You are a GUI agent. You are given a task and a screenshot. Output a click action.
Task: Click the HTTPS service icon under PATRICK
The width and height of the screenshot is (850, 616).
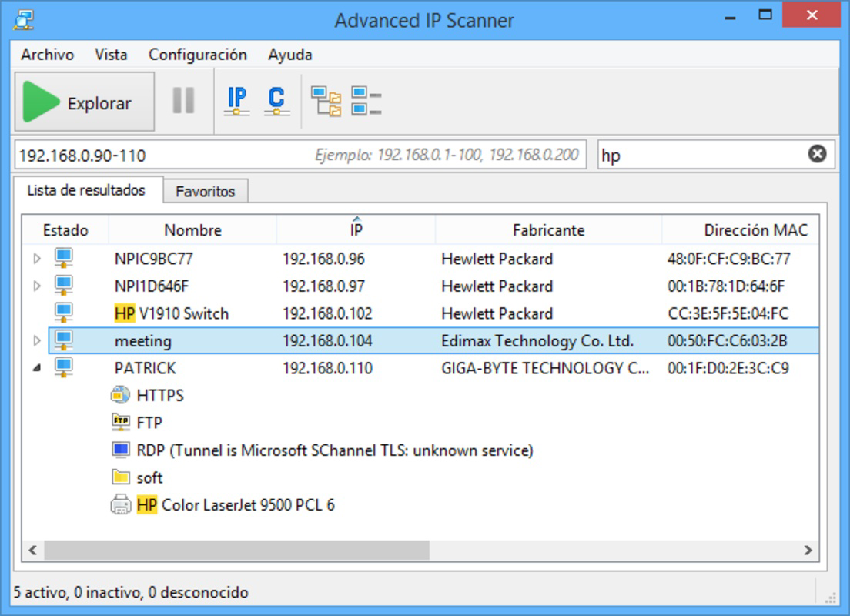(119, 395)
